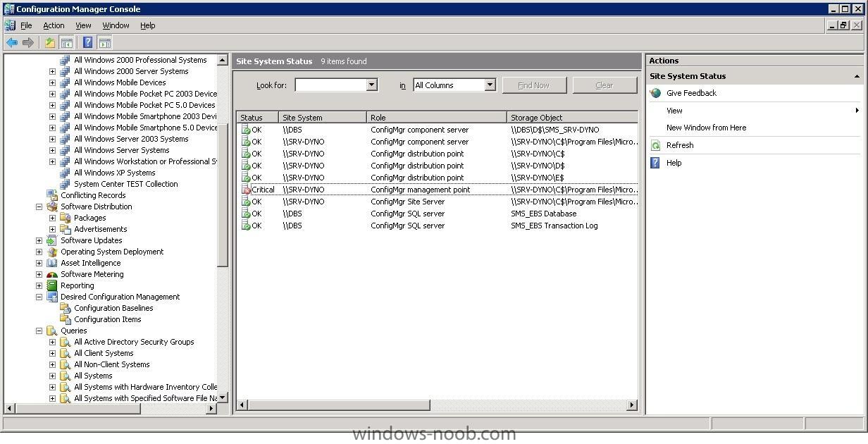Click the Operating System Deployment icon

tap(52, 252)
